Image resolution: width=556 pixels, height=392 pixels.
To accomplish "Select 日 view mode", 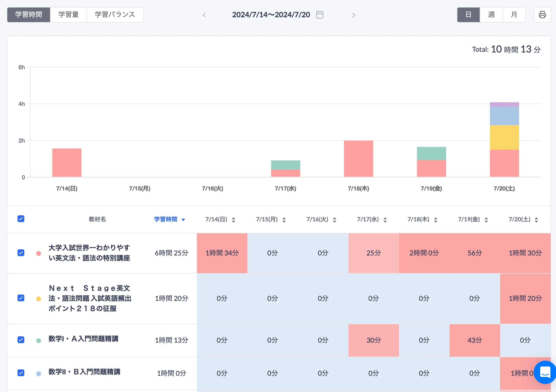I will click(469, 15).
